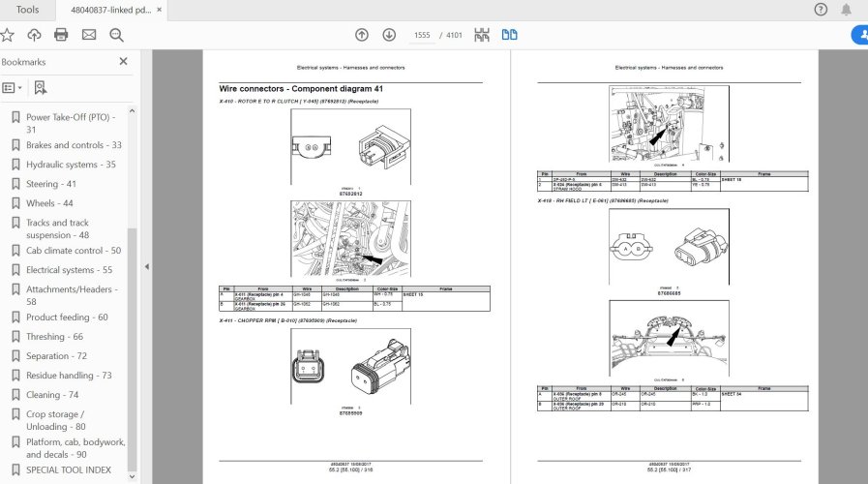Toggle two-page view icon
868x484 pixels.
click(x=509, y=35)
